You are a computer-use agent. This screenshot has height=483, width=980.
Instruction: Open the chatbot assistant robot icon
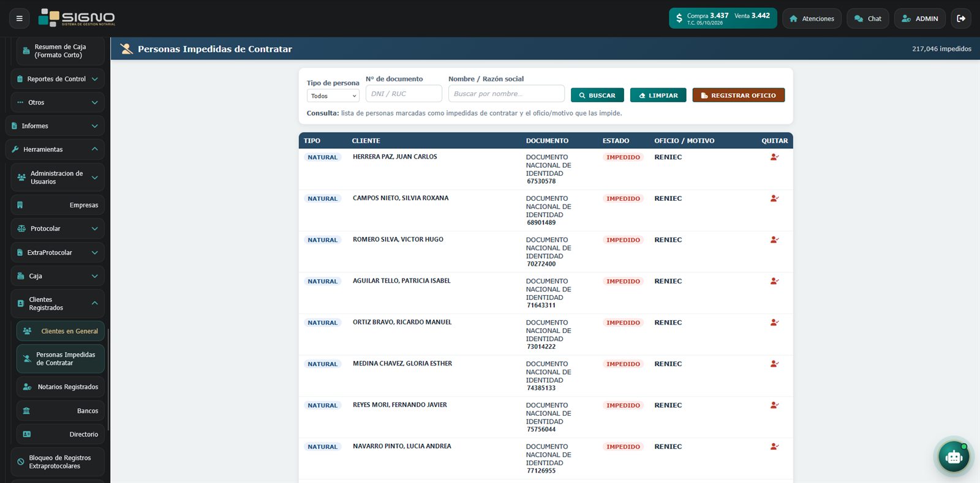(x=954, y=457)
